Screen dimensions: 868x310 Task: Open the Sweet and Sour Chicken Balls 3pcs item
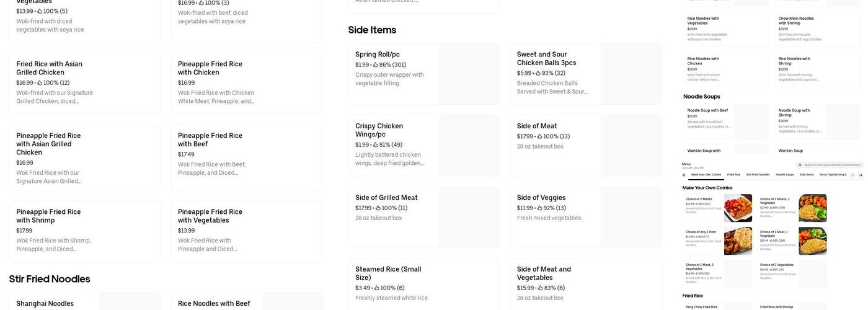pos(585,73)
